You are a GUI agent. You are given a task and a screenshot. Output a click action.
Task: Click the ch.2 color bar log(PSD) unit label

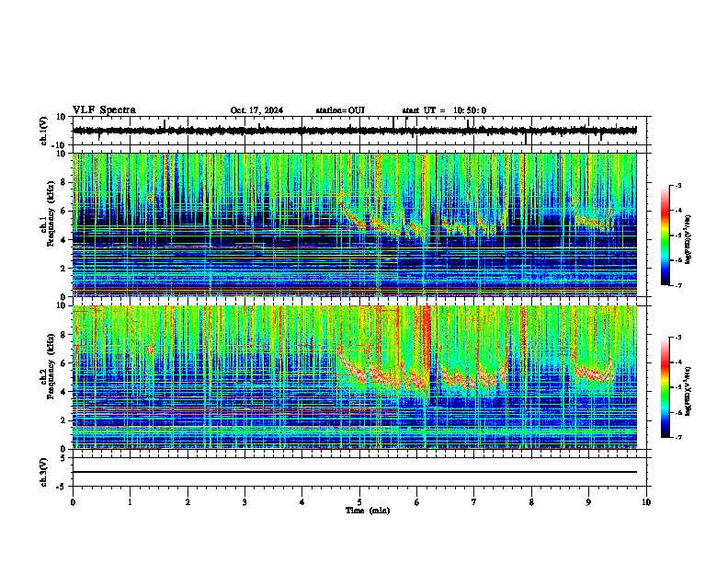point(688,390)
